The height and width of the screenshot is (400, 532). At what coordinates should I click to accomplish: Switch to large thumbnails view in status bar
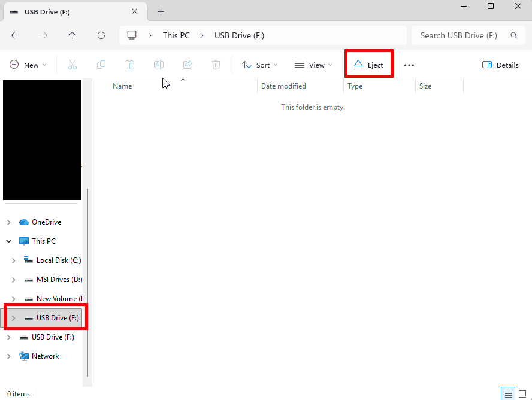tap(522, 394)
